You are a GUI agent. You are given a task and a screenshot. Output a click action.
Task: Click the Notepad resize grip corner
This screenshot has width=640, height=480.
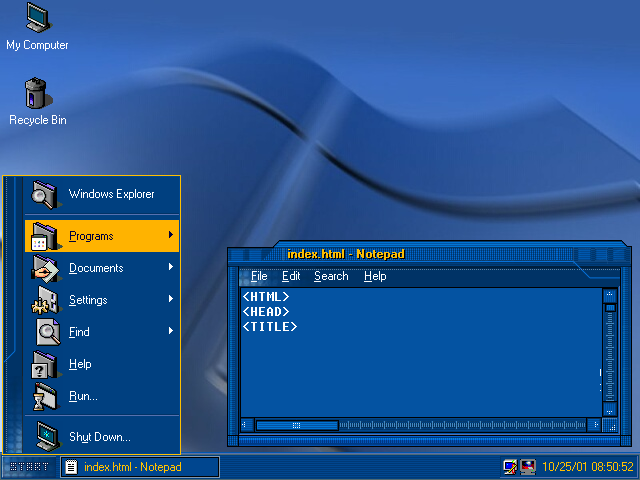coord(611,426)
